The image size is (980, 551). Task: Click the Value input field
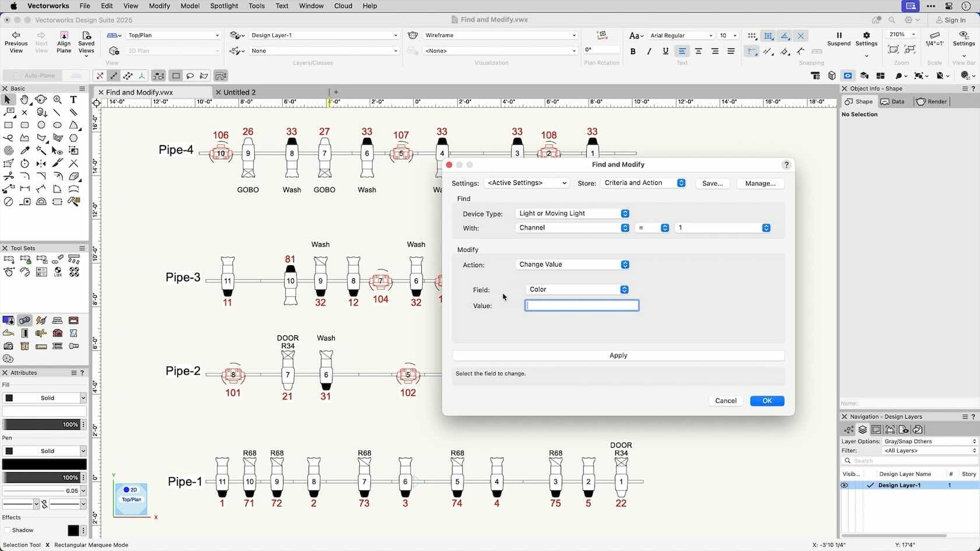pyautogui.click(x=582, y=306)
